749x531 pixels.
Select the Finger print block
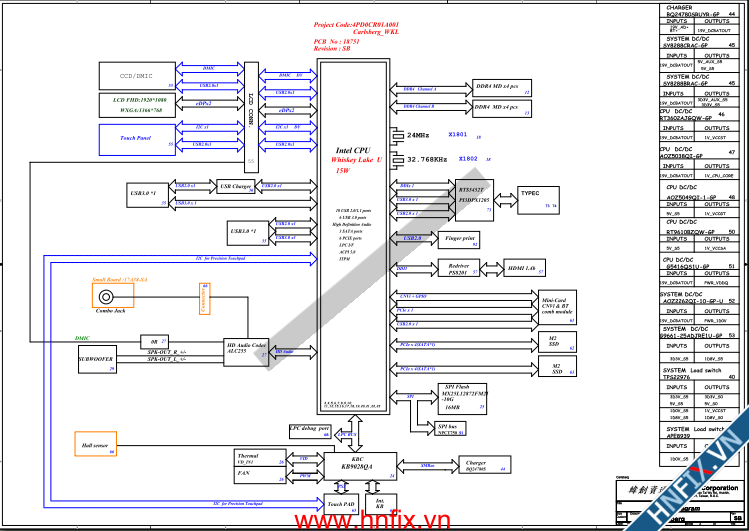tap(459, 240)
